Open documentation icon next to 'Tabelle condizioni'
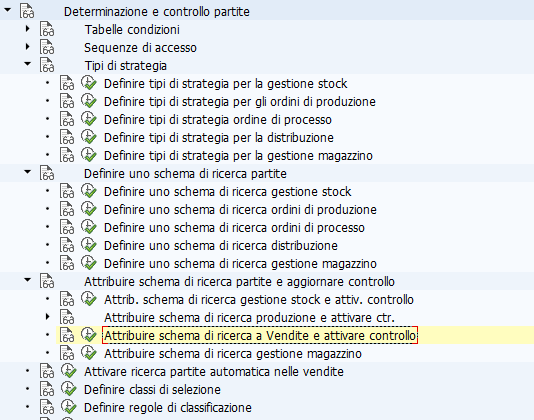This screenshot has height=420, width=534. 47,29
